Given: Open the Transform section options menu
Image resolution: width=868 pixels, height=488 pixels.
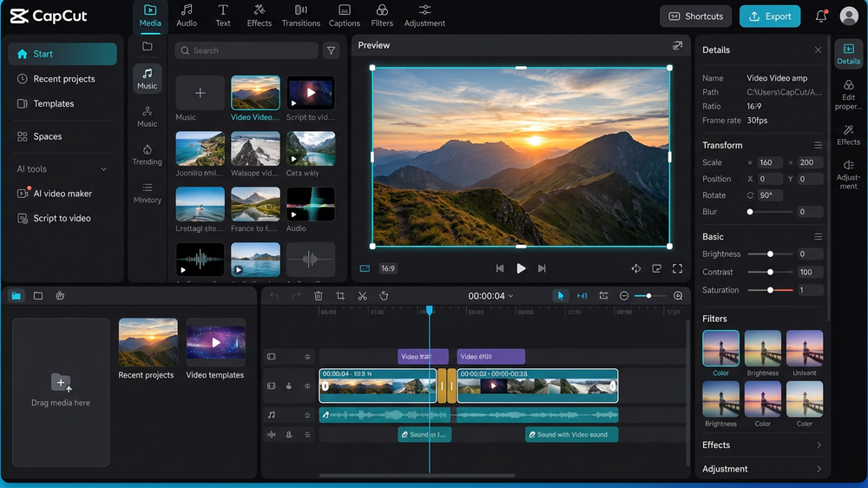Looking at the screenshot, I should point(819,145).
